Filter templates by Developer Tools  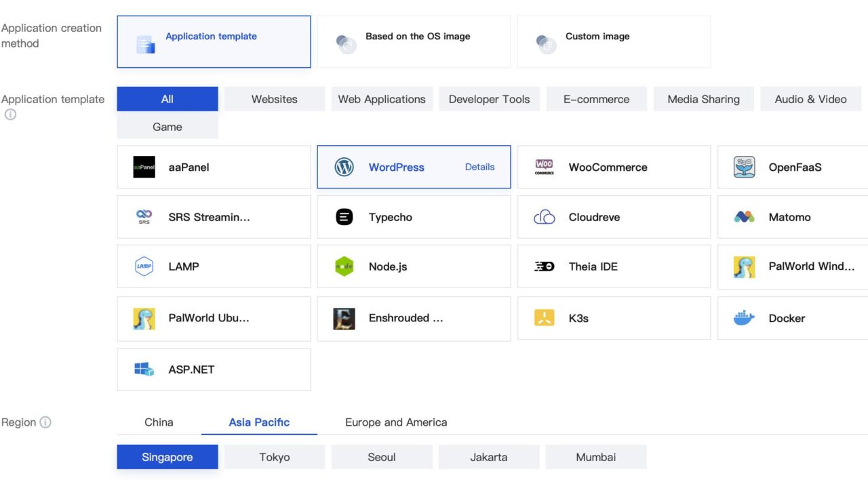489,99
